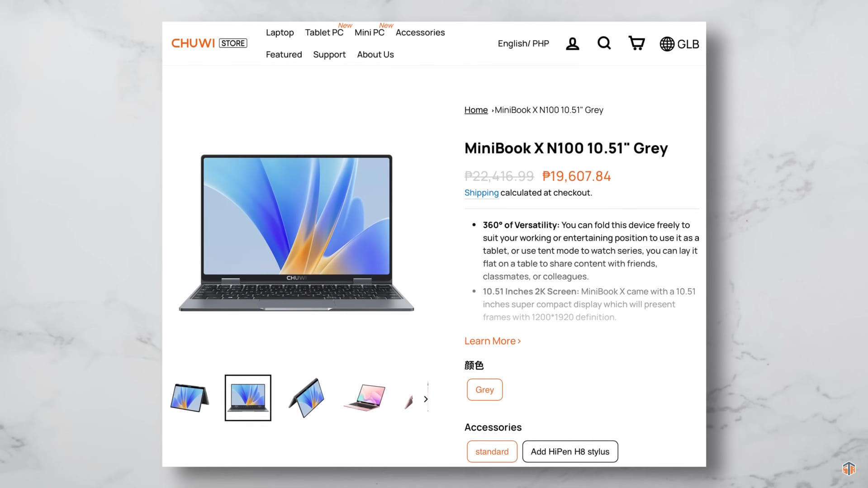Choose the standard accessories option
The height and width of the screenshot is (488, 868).
tap(492, 452)
